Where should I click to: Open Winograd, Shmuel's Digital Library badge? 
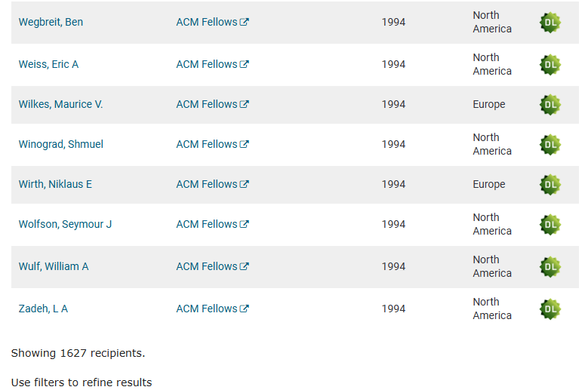click(x=550, y=145)
